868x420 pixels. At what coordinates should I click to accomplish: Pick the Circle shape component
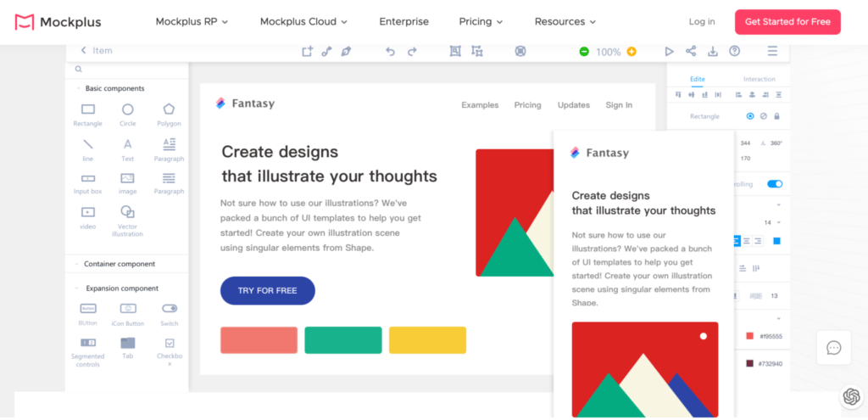(x=127, y=109)
